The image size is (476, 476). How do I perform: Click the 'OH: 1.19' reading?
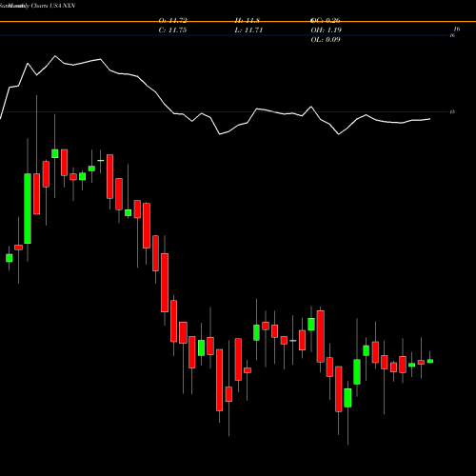tap(326, 30)
